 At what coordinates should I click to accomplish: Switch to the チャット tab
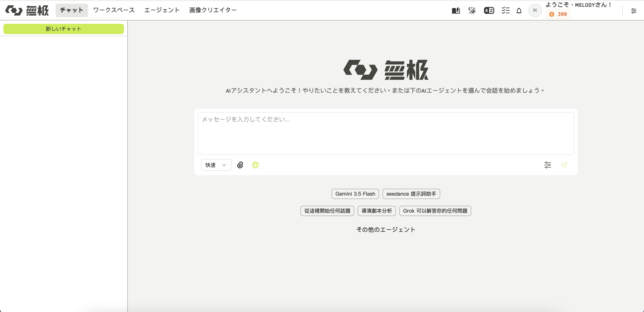pos(72,10)
